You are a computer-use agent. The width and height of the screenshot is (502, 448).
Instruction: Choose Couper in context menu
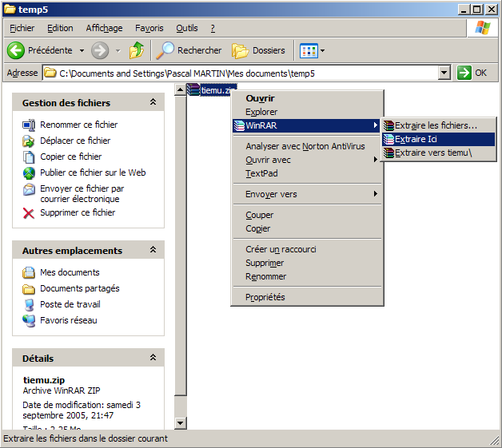coord(307,215)
